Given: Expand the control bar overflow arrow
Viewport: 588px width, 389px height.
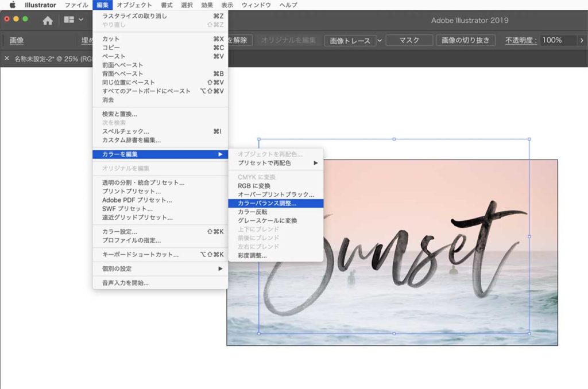Looking at the screenshot, I should point(581,40).
